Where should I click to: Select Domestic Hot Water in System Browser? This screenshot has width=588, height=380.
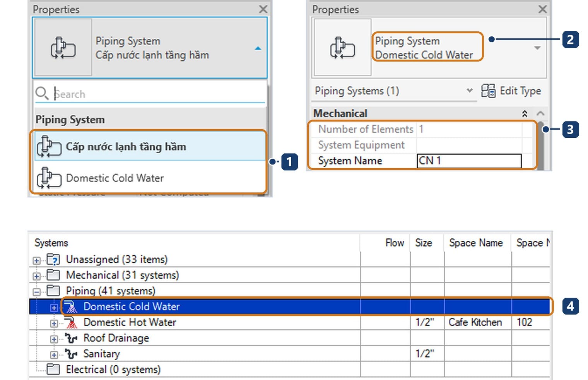coord(130,322)
